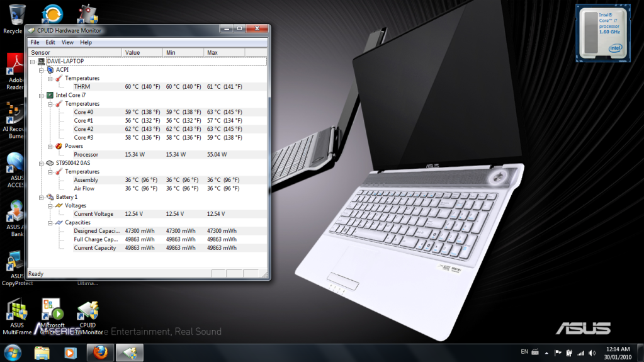Open the File menu

(x=35, y=42)
